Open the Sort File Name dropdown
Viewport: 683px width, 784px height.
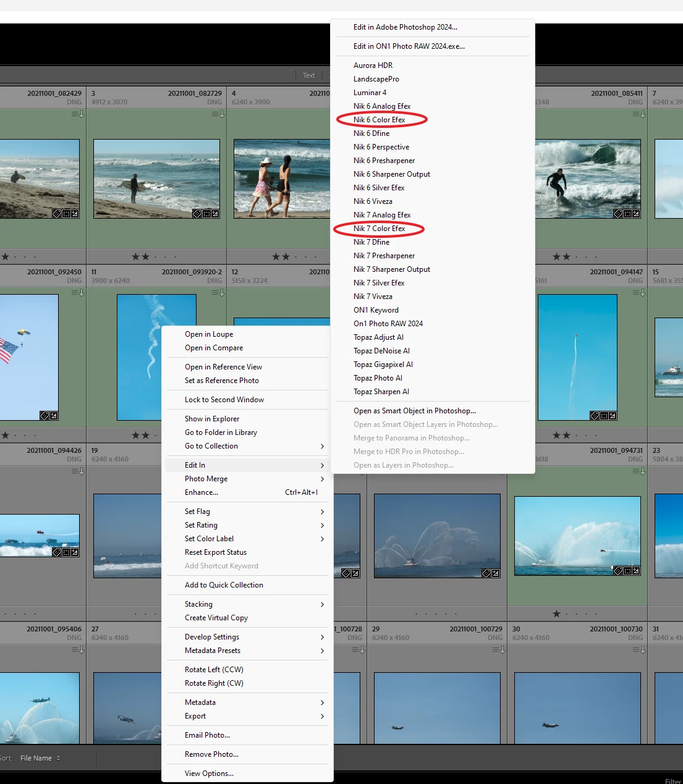click(x=40, y=758)
